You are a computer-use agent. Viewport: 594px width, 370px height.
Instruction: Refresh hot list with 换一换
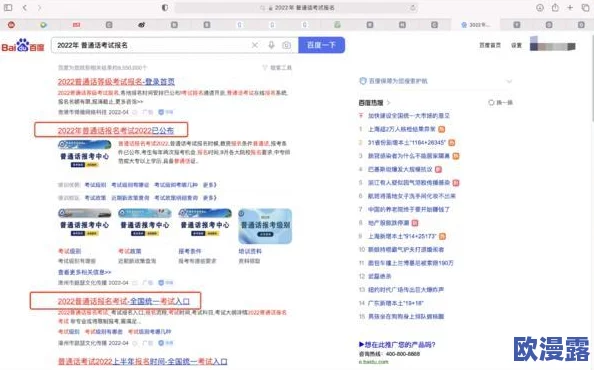click(500, 103)
